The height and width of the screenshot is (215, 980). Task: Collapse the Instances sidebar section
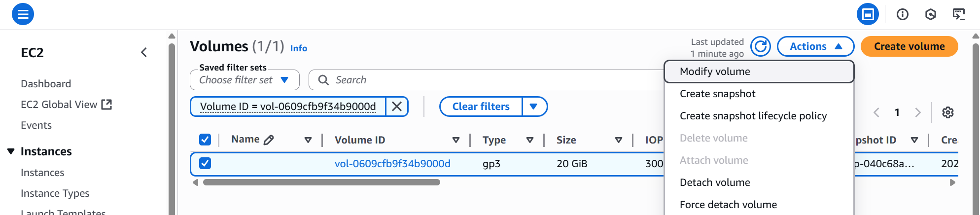coord(11,151)
